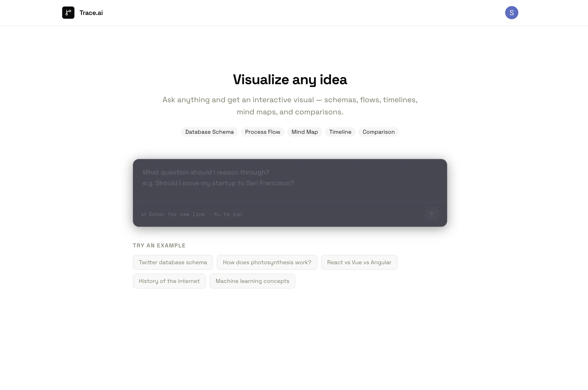Click the TRY AN EXAMPLE label
This screenshot has width=588, height=390.
click(159, 246)
